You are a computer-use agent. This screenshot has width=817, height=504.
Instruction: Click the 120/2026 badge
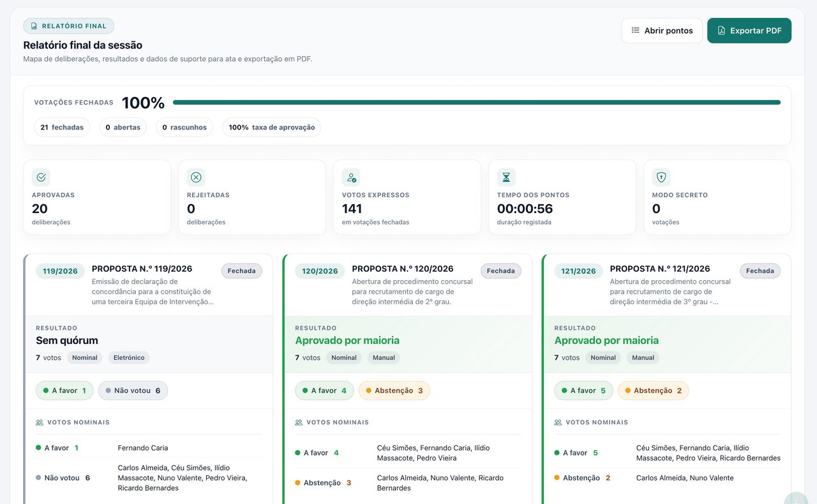[x=320, y=271]
